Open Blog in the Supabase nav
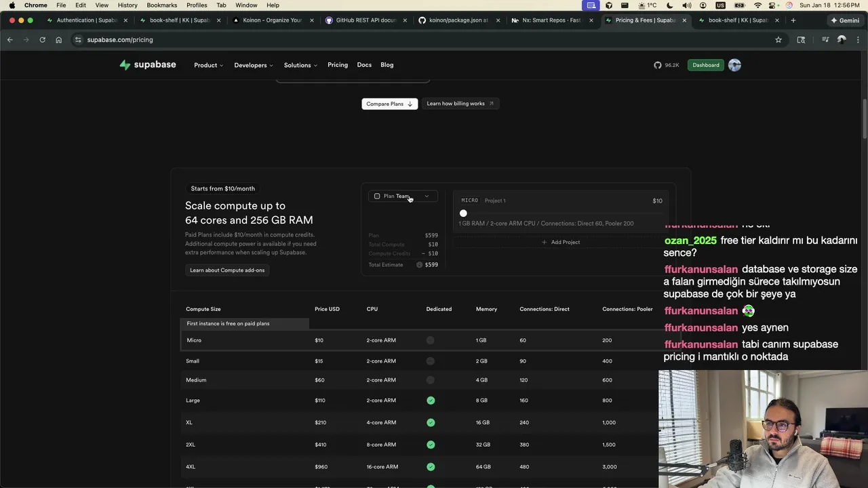The width and height of the screenshot is (868, 488). coord(387,65)
